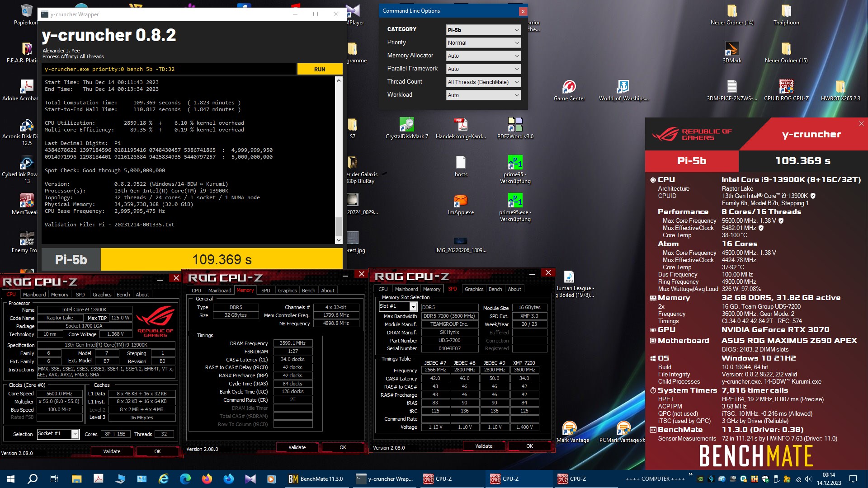Image resolution: width=868 pixels, height=488 pixels.
Task: Click the yellow RUN button in y-cruncher
Action: pyautogui.click(x=320, y=69)
